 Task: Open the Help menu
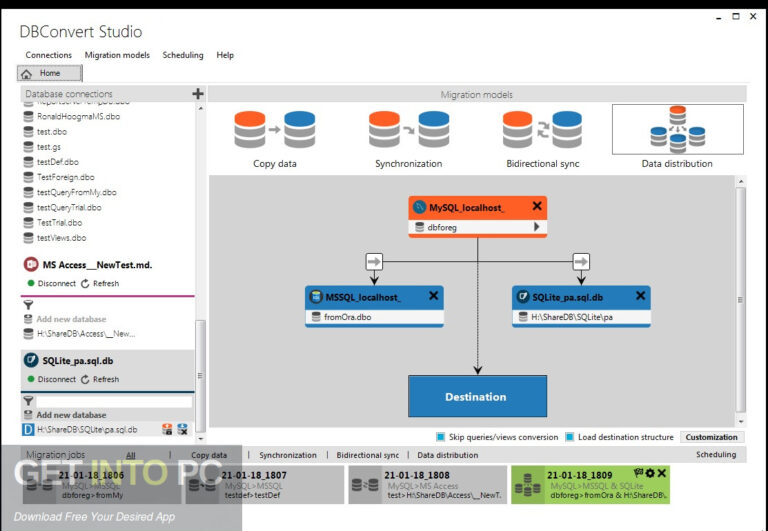[225, 55]
